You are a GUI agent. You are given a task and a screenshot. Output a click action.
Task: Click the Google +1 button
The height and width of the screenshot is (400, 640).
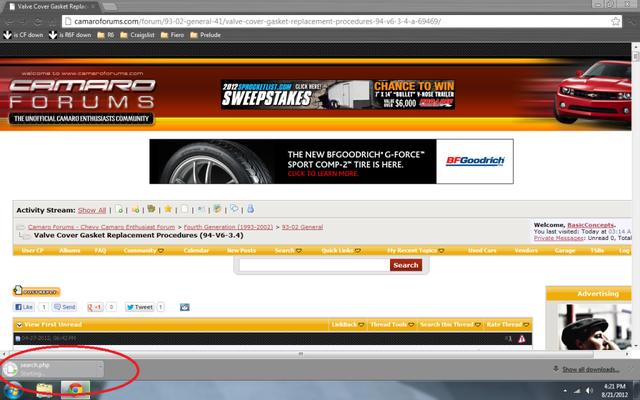coord(97,307)
